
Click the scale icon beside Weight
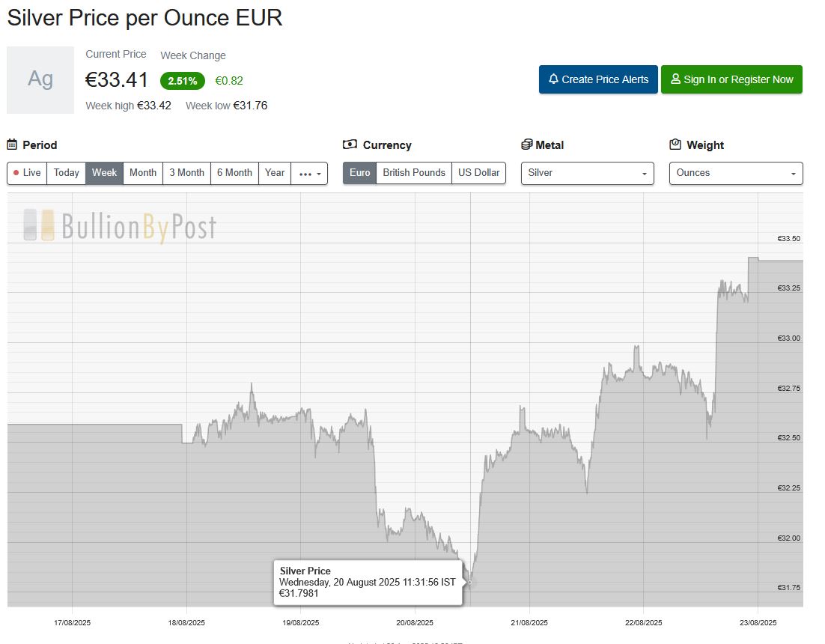tap(675, 145)
